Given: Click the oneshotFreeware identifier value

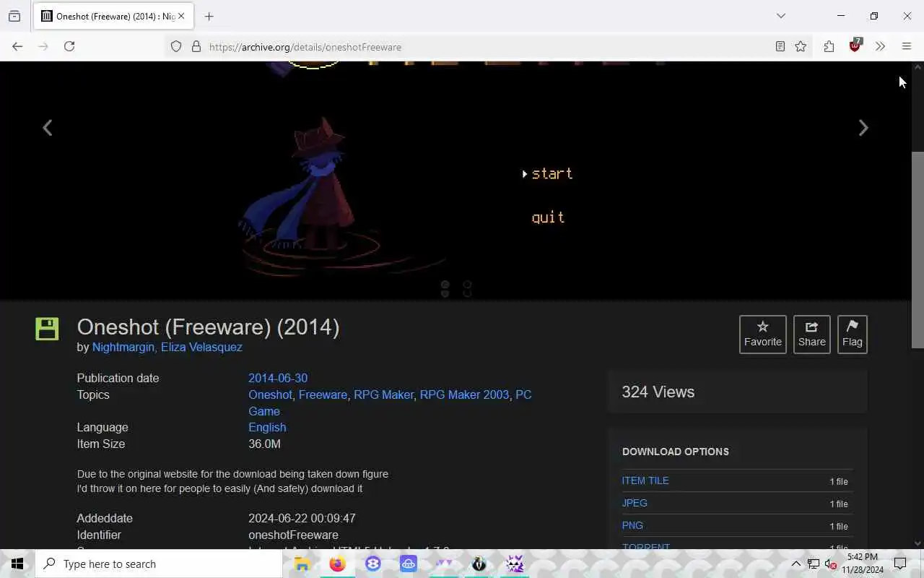Looking at the screenshot, I should [x=293, y=535].
